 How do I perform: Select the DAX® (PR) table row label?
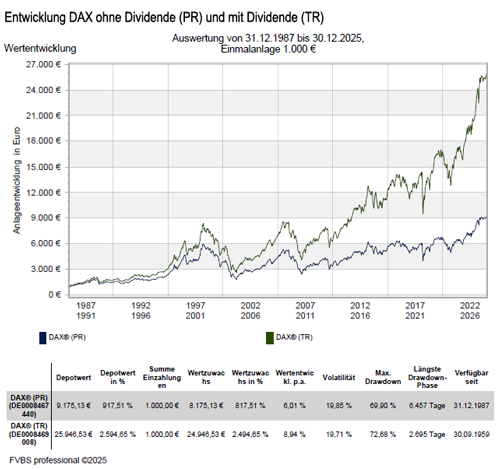tap(29, 406)
